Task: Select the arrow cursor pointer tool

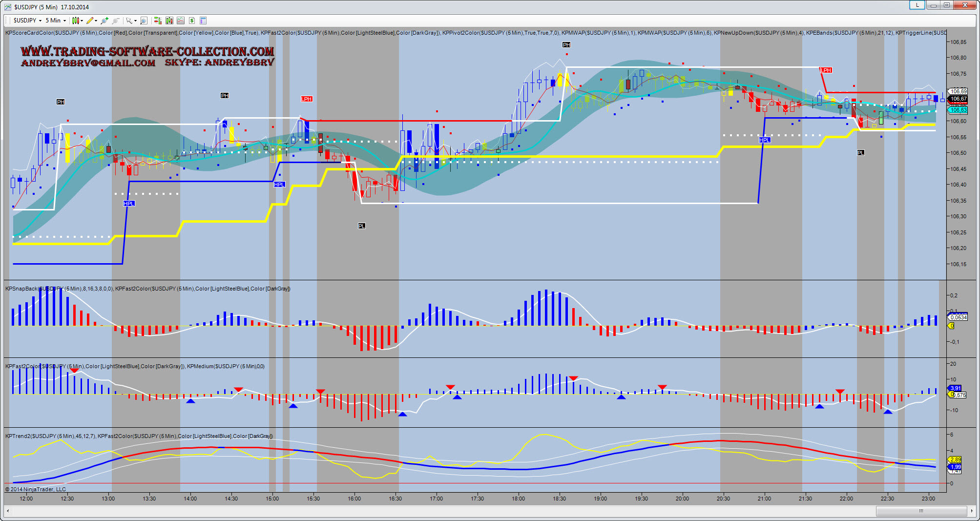Action: pyautogui.click(x=130, y=21)
